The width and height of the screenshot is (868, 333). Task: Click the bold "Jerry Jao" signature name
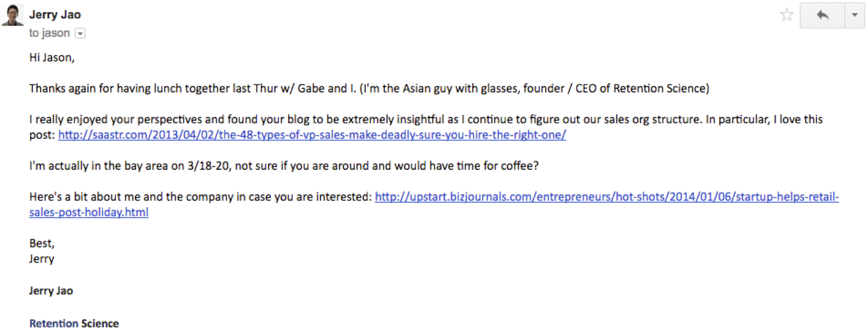pos(51,291)
